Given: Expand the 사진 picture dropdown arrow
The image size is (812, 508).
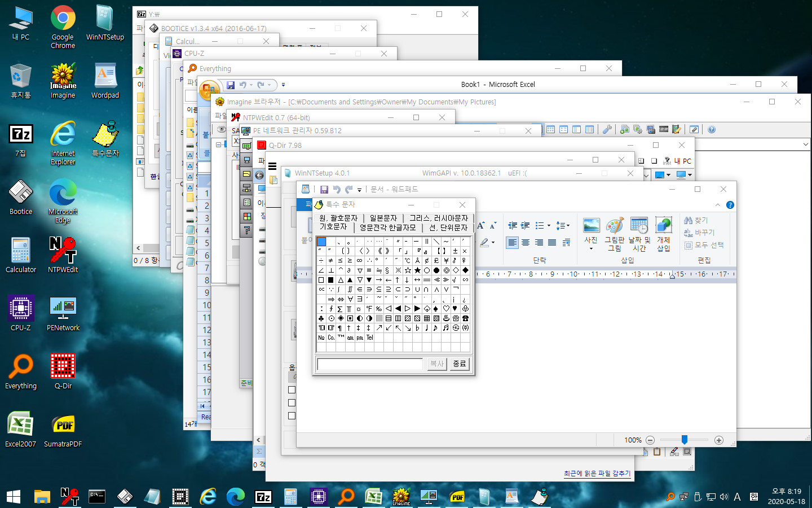Looking at the screenshot, I should point(591,249).
